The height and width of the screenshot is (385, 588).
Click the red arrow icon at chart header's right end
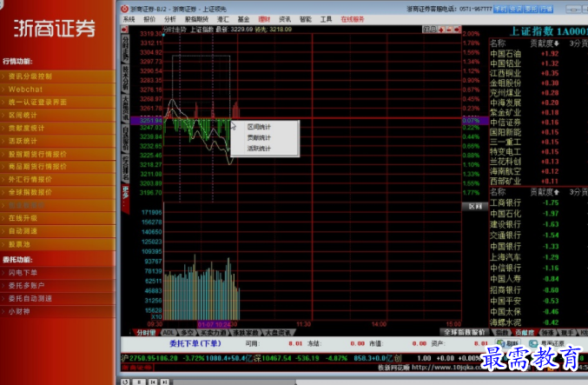click(457, 30)
